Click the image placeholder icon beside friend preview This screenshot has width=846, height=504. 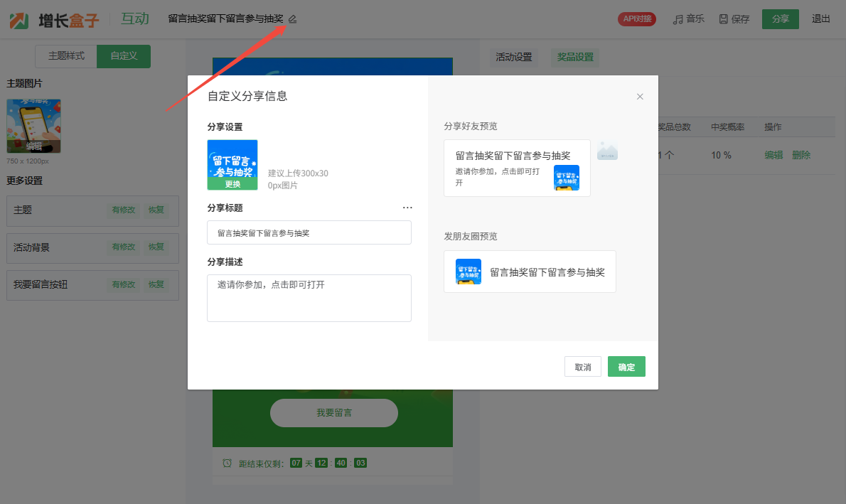[x=607, y=150]
